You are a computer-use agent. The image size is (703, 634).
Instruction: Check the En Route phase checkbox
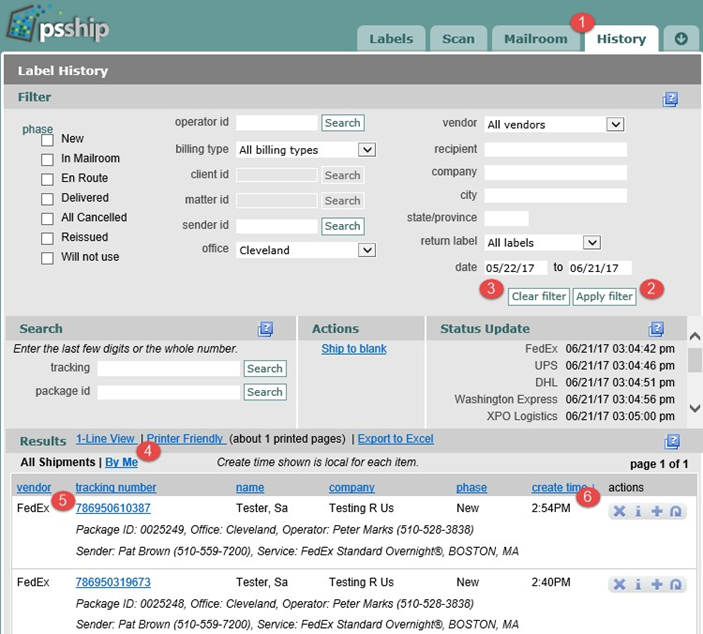(47, 179)
